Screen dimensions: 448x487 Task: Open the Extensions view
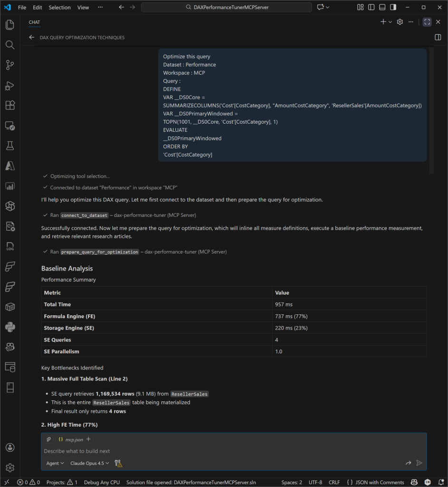tap(10, 106)
